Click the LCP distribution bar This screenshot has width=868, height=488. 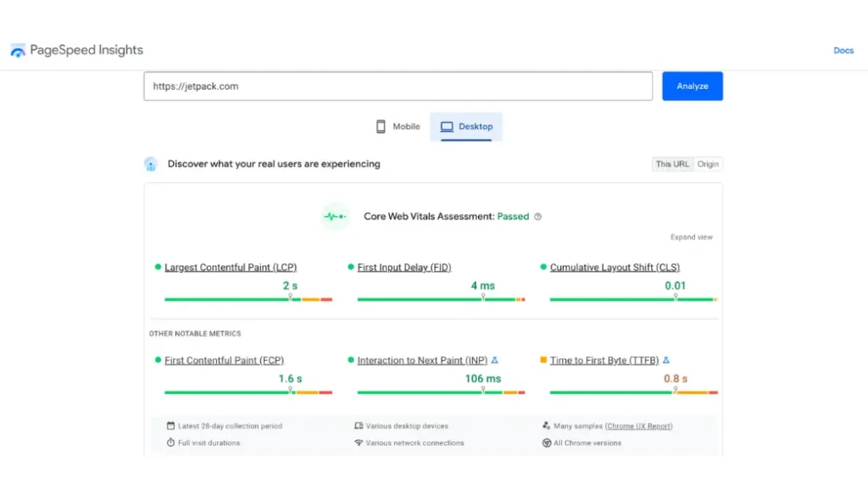pos(248,299)
